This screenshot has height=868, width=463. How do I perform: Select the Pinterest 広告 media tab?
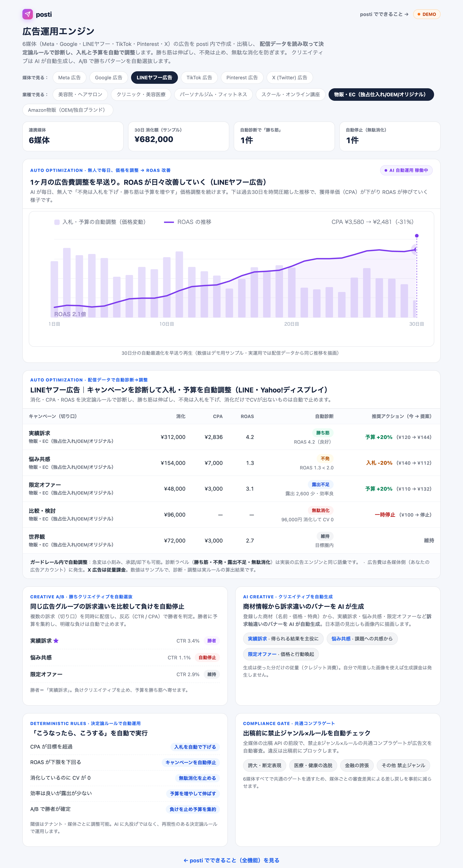[242, 77]
